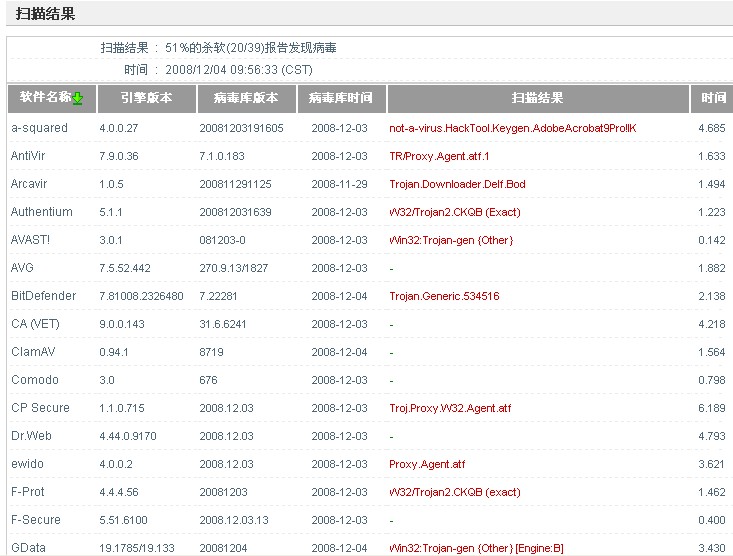Viewport: 733px width, 556px height.
Task: Click engine version 4.0.0.27
Action: (x=119, y=128)
